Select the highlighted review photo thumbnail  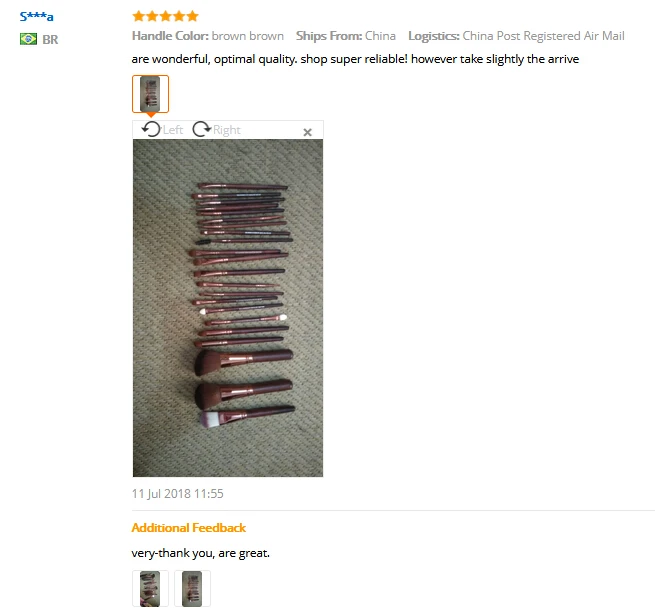150,94
